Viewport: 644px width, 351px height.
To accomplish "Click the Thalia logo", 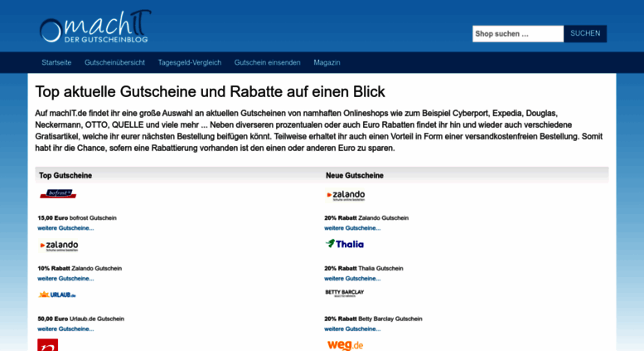I will [345, 244].
